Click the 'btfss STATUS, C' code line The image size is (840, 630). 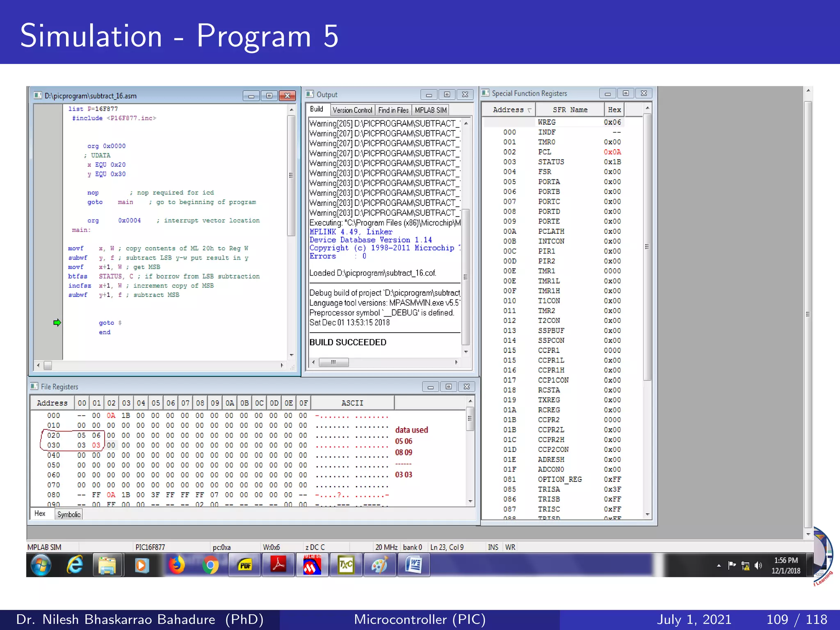[164, 276]
